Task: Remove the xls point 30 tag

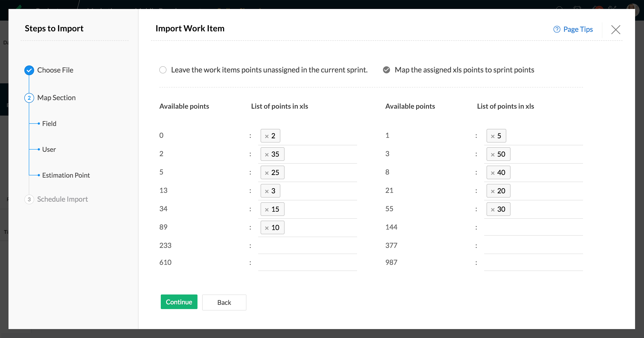Action: point(492,210)
